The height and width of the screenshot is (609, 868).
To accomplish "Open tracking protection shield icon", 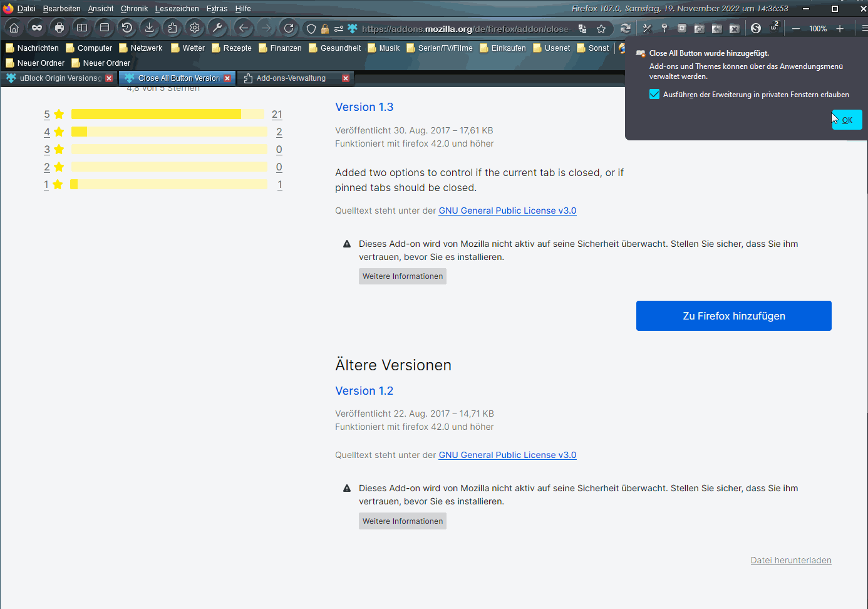I will click(x=311, y=29).
